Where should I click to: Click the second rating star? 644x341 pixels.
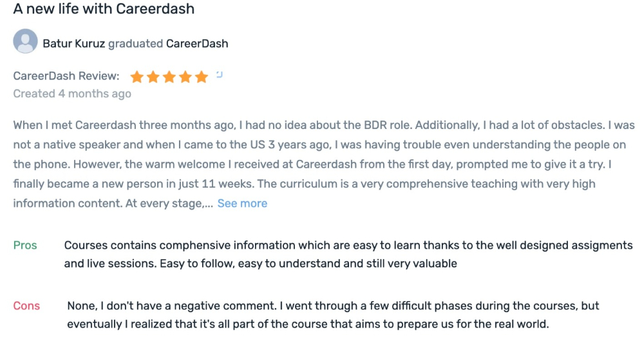point(153,77)
